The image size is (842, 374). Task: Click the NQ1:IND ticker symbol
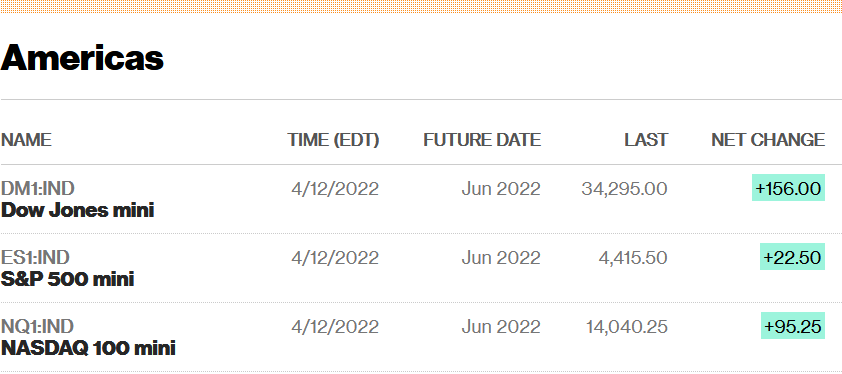click(38, 326)
